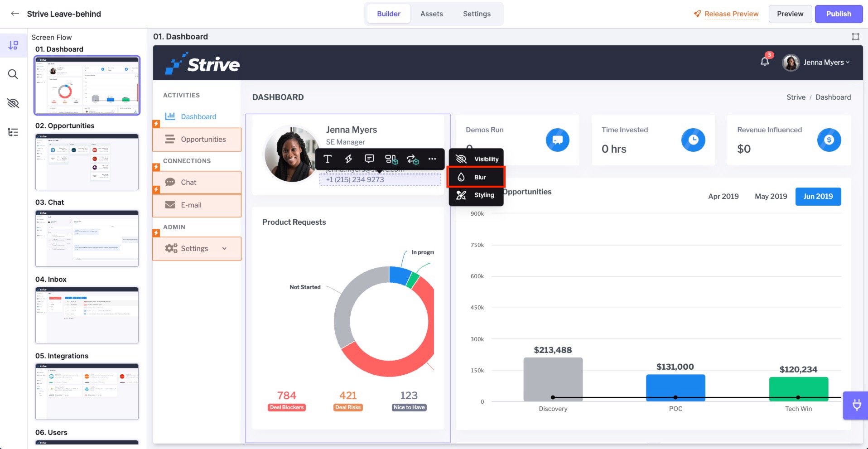The width and height of the screenshot is (868, 449).
Task: Go back using the arrow beside Strive Leave-behind
Action: pyautogui.click(x=15, y=14)
